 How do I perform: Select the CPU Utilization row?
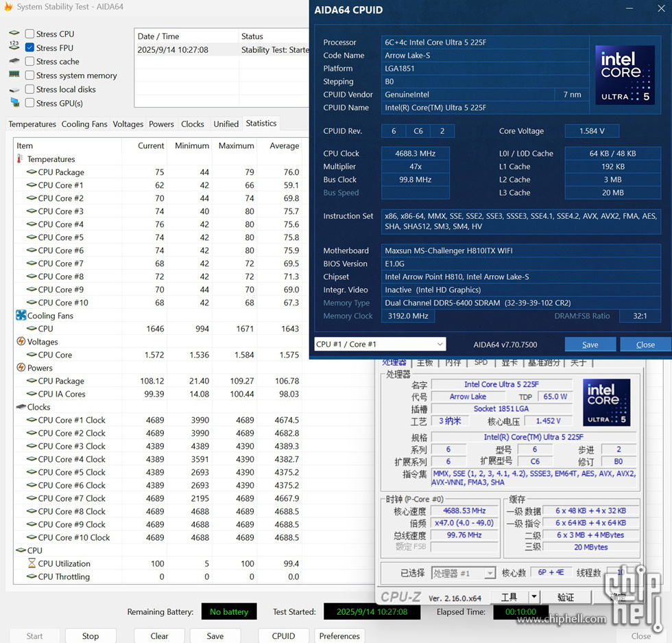pyautogui.click(x=158, y=563)
